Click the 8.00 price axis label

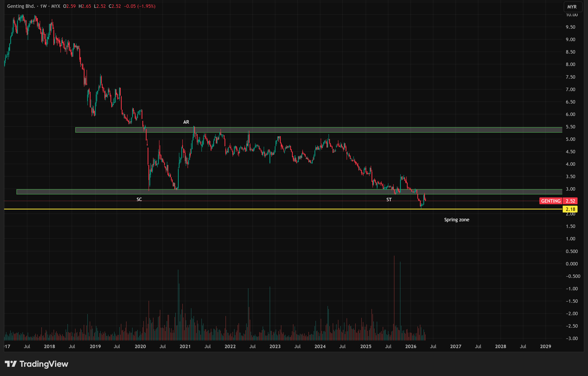[x=570, y=64]
